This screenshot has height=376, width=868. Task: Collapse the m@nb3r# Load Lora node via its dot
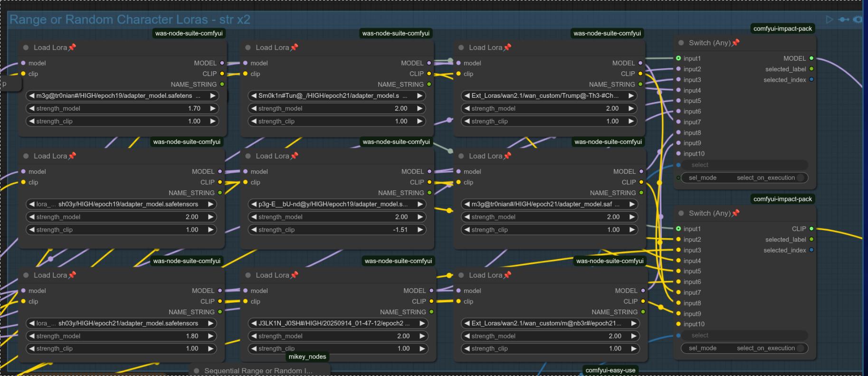461,275
